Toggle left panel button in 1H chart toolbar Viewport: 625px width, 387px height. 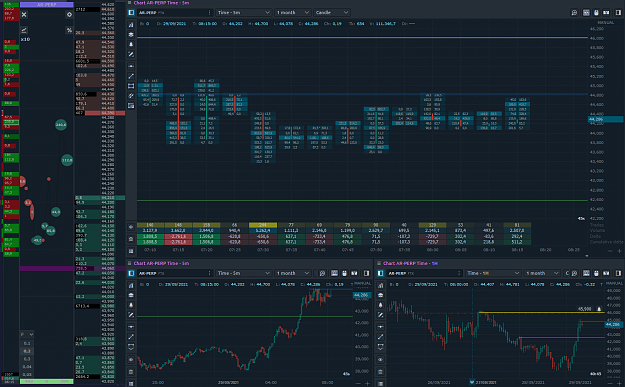[x=381, y=273]
